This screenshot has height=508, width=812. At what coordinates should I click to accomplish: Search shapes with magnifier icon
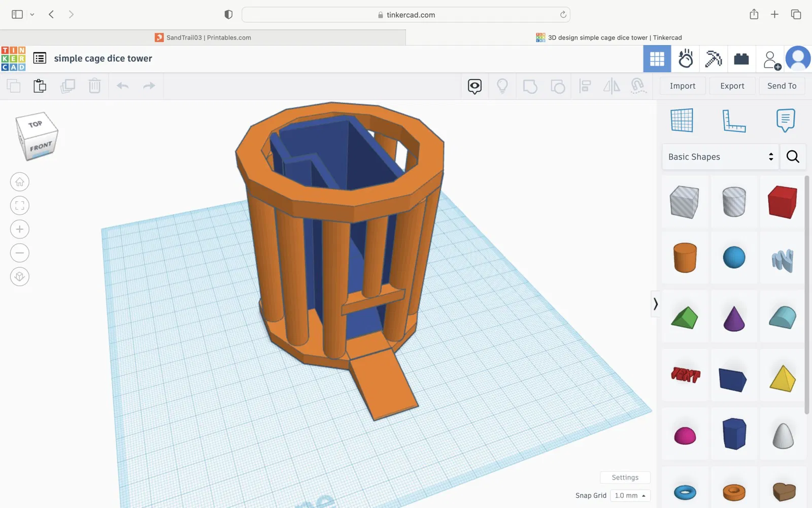793,157
